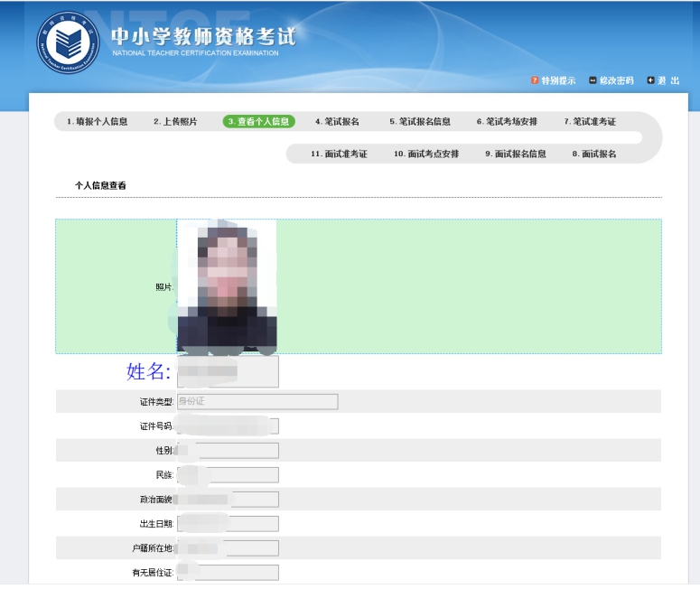
Task: Click the 有无居住证 field
Action: pyautogui.click(x=228, y=573)
